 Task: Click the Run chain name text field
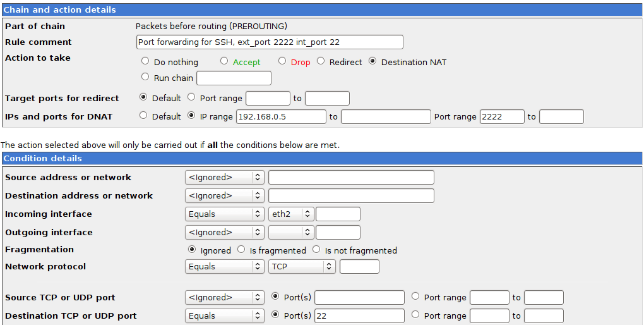tap(234, 78)
